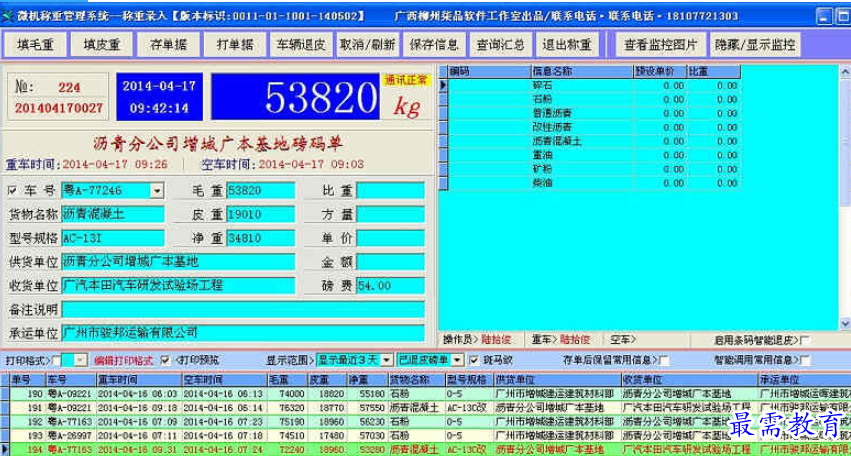This screenshot has height=456, width=851.
Task: Click the 退出称重 exit button
Action: [567, 45]
